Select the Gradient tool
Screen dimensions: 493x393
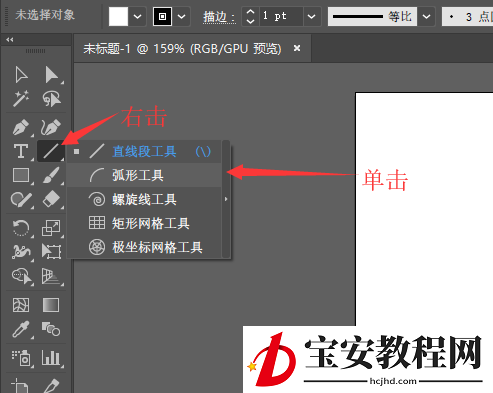tap(51, 305)
